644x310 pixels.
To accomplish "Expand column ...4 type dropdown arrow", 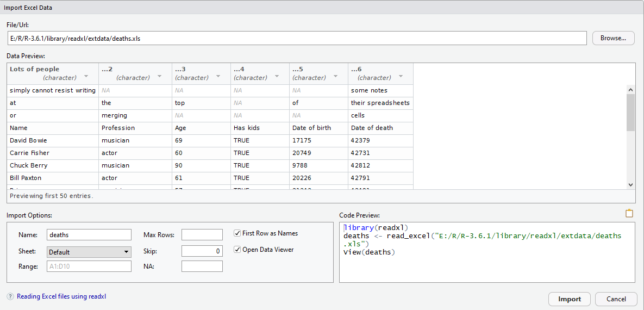I will tap(277, 77).
